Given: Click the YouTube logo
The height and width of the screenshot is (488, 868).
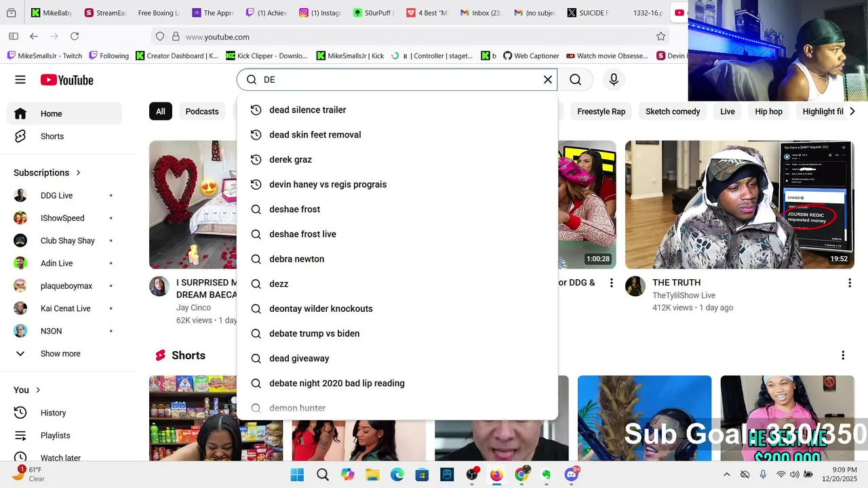Looking at the screenshot, I should [66, 80].
